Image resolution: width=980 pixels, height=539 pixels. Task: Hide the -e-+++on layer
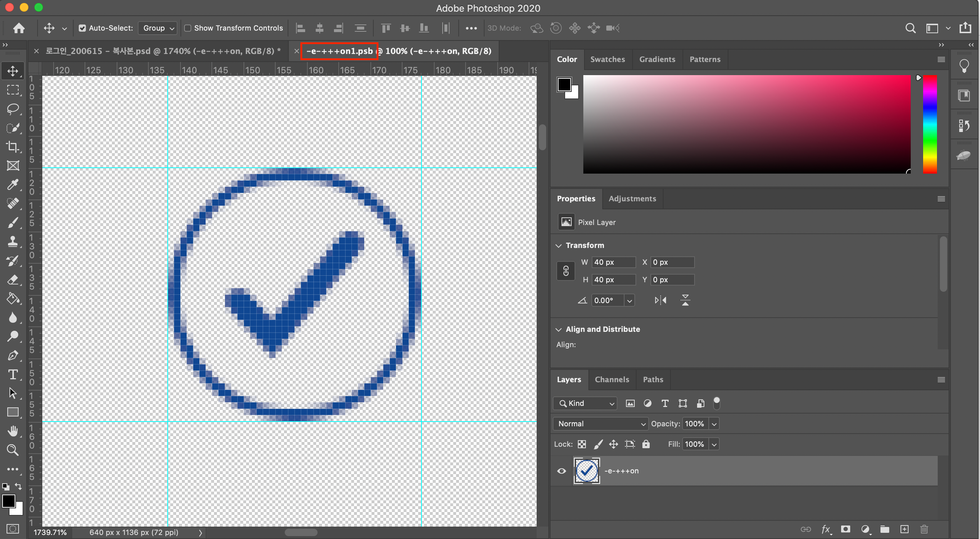[x=561, y=471]
